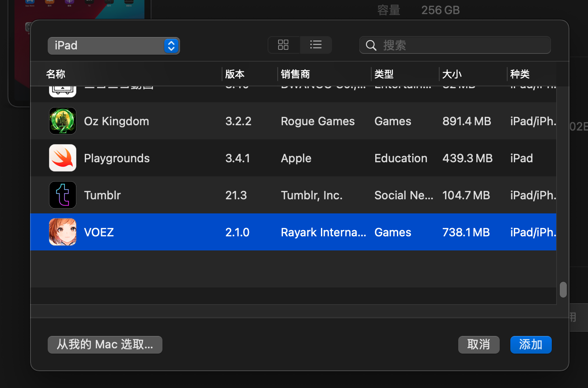Switch to list view

click(x=316, y=45)
